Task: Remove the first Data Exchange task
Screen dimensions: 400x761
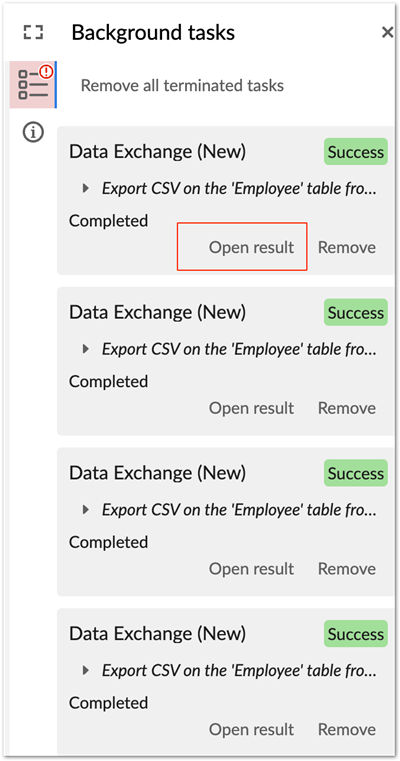Action: pyautogui.click(x=347, y=247)
